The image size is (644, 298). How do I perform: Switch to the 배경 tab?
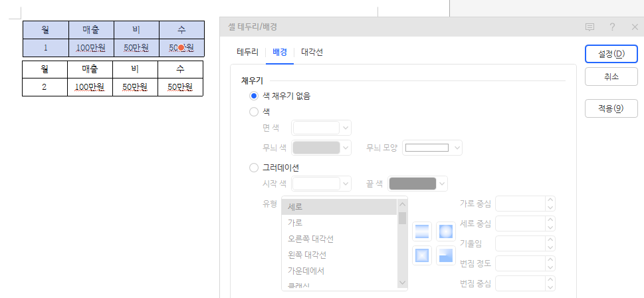[280, 52]
